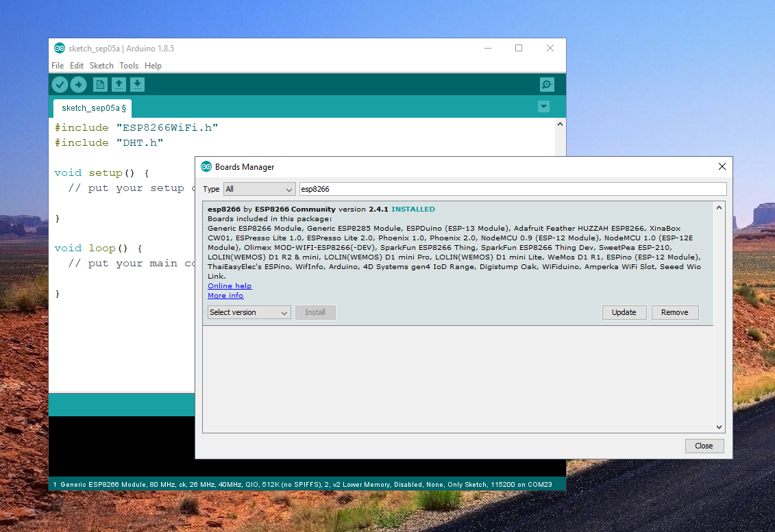Open the Tools menu
The image size is (775, 532).
[x=129, y=66]
